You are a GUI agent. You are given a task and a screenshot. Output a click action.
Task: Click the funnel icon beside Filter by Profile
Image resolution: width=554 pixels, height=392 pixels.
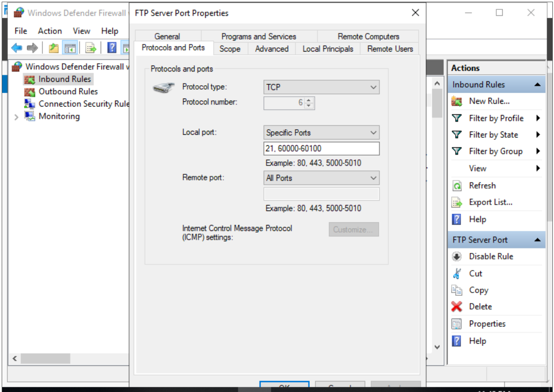tap(457, 118)
